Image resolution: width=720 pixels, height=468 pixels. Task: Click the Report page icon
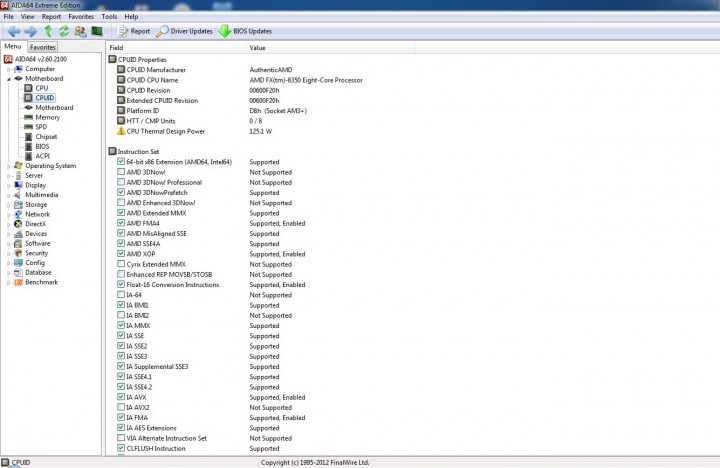click(122, 31)
